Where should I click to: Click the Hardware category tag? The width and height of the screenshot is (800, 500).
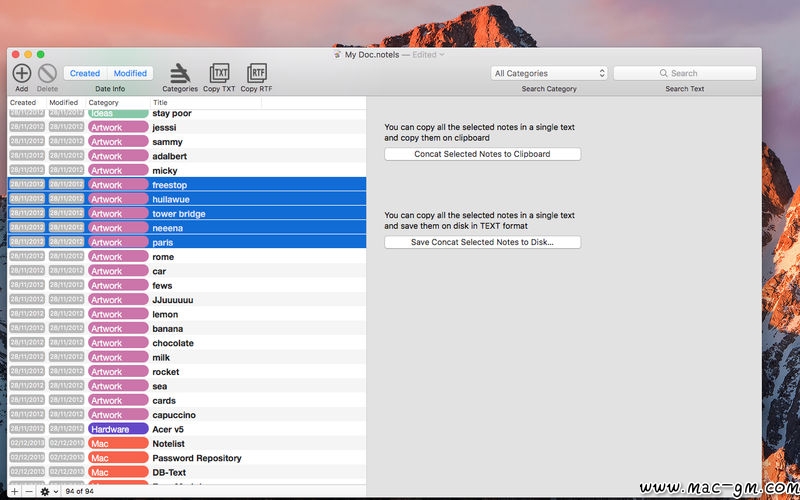118,429
